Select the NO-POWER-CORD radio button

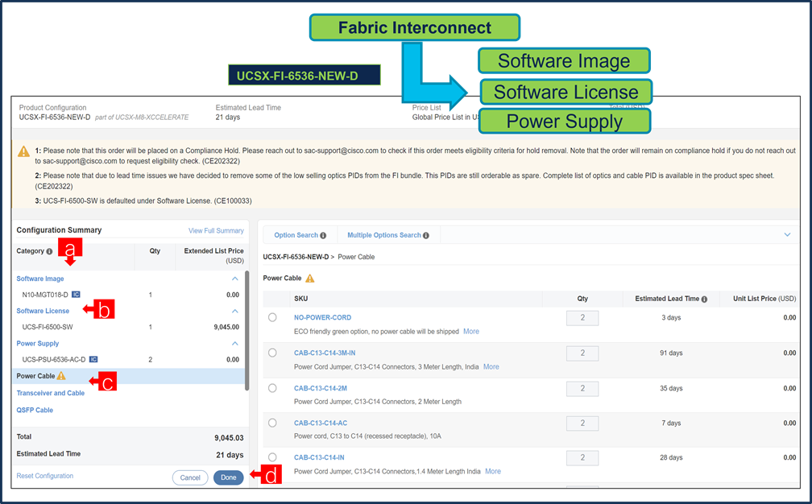click(x=272, y=317)
